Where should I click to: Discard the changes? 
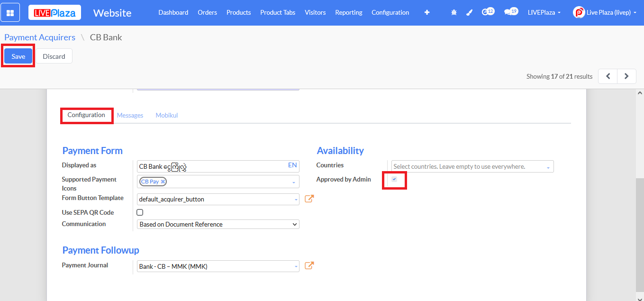click(54, 56)
